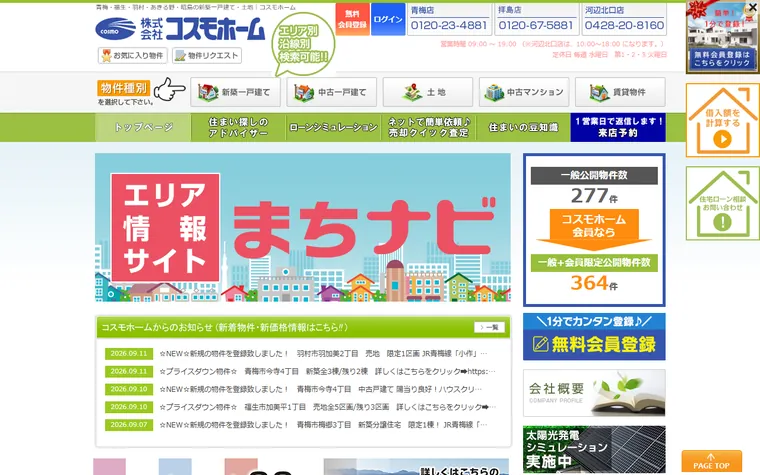Open news about 青梅市梅郷3丁目 新築分譲住宅
Image resolution: width=760 pixels, height=475 pixels.
point(323,425)
